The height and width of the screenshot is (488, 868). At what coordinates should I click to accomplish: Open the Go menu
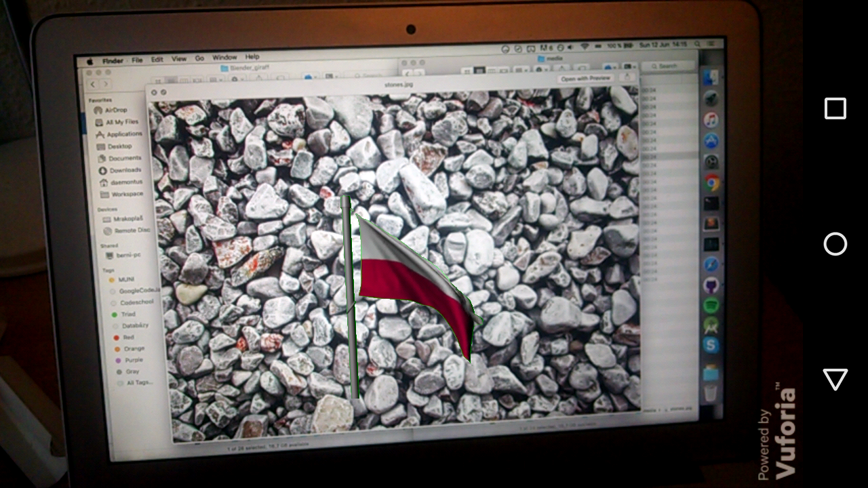tap(199, 58)
